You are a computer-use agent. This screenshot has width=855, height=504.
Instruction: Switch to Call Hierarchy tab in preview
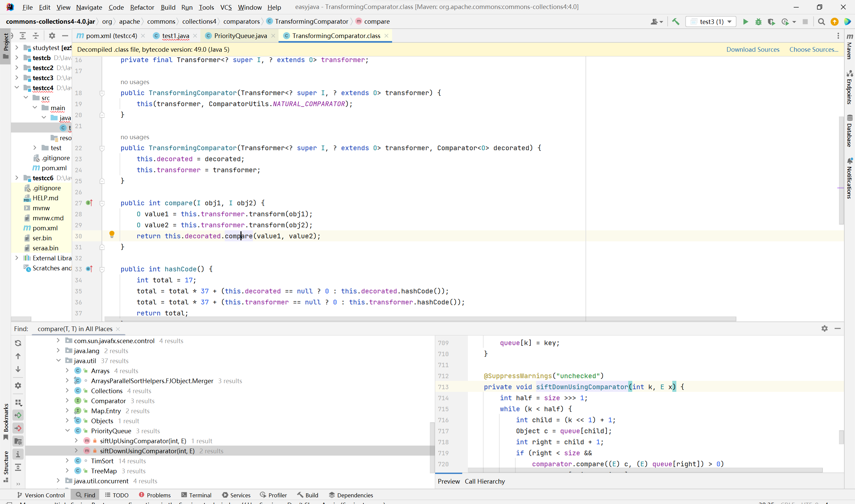(x=485, y=481)
